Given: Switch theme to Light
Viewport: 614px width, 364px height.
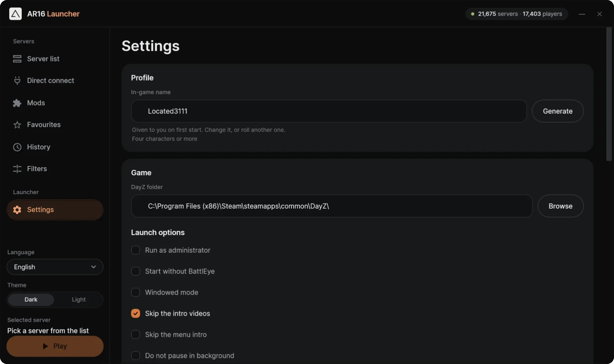Looking at the screenshot, I should click(x=79, y=300).
